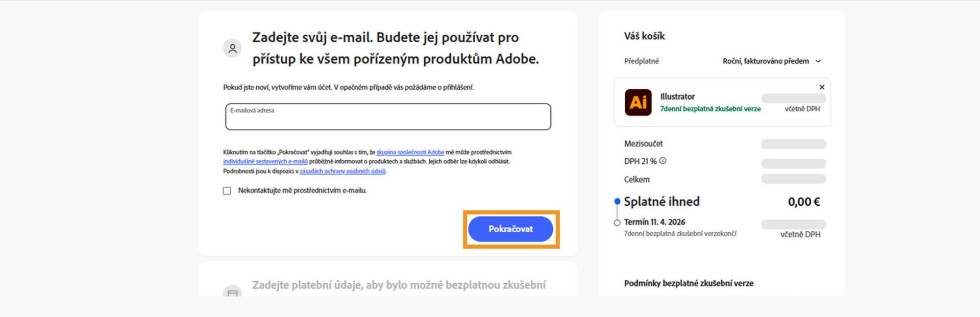Click the info icon next to DPH 21 %

click(663, 160)
